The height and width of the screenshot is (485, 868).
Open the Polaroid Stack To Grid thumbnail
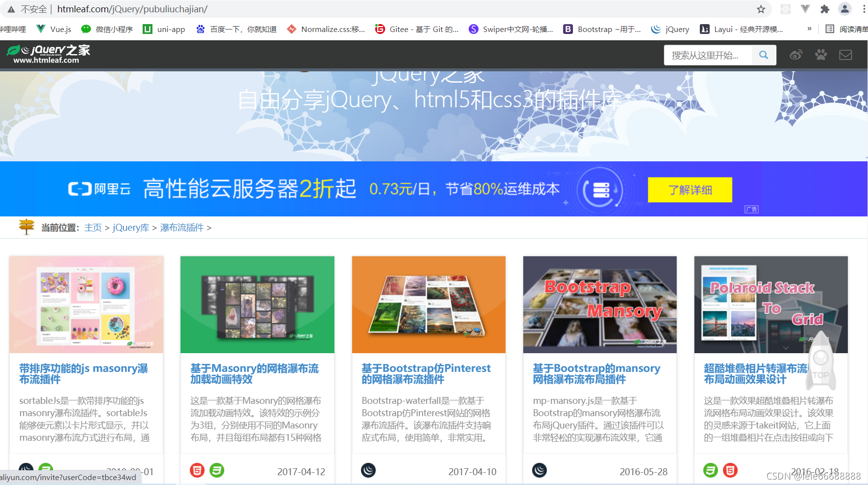pos(771,304)
